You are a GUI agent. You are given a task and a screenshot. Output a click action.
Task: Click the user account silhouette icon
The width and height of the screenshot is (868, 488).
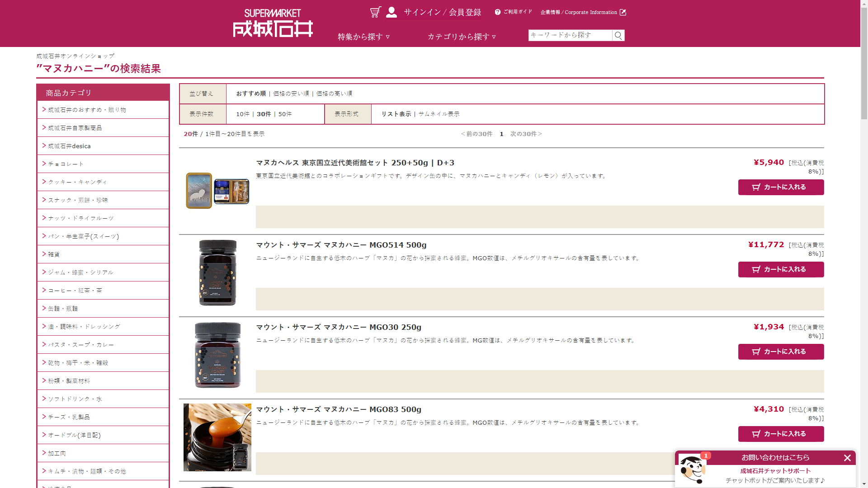click(x=392, y=12)
